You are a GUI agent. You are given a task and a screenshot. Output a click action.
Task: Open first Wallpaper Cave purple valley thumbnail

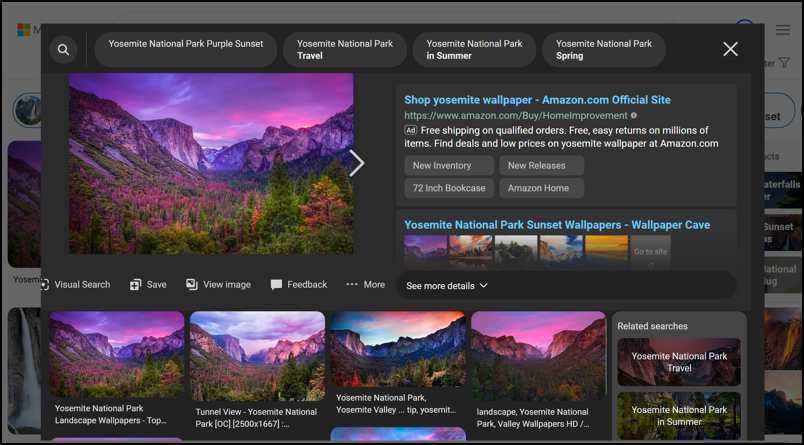[426, 252]
